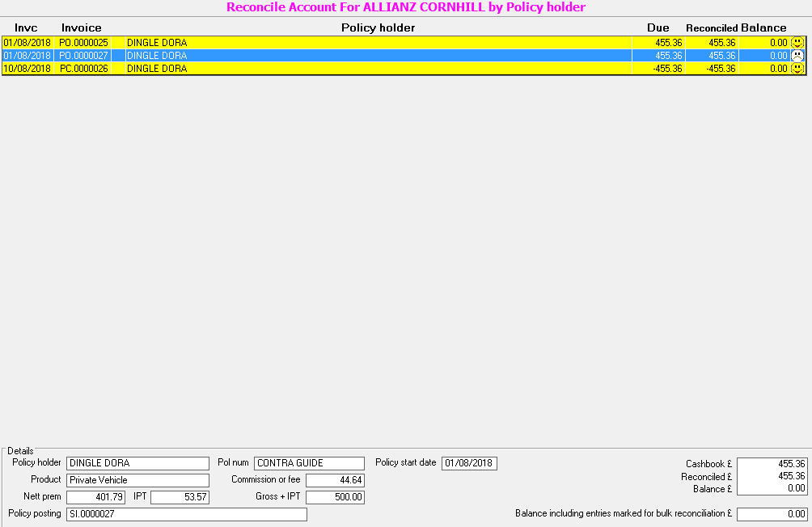Click the 0.00 balance on row PO.0000025
812x527 pixels.
778,43
